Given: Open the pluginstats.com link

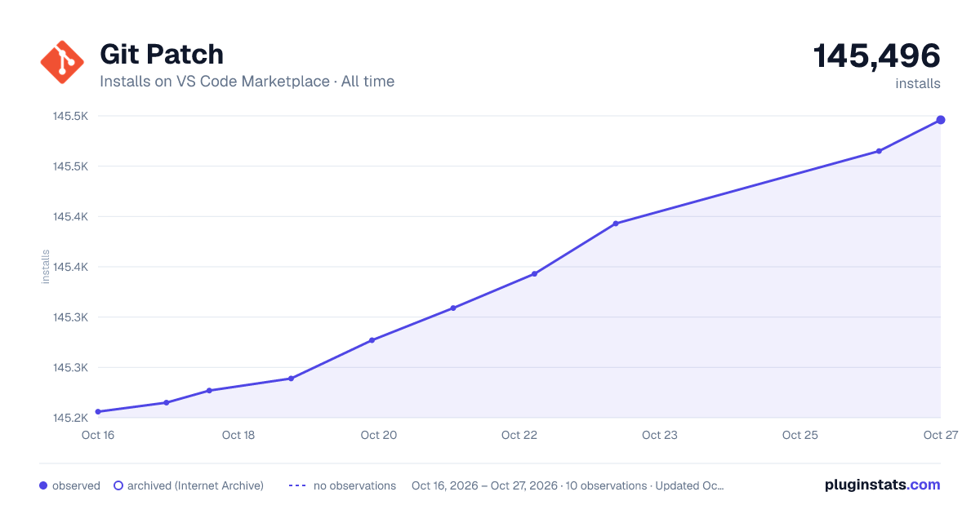Looking at the screenshot, I should click(882, 485).
